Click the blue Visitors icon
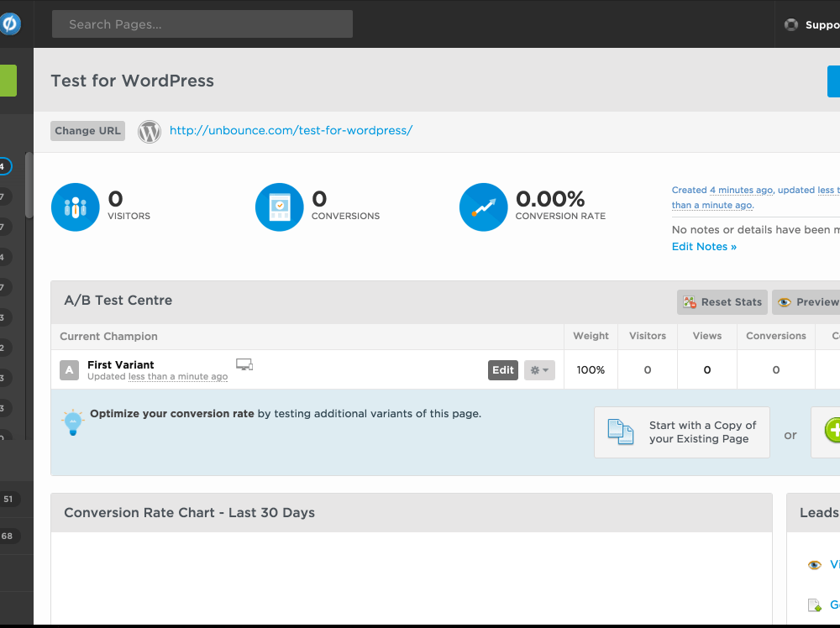Screen dimensions: 840x628 75,207
